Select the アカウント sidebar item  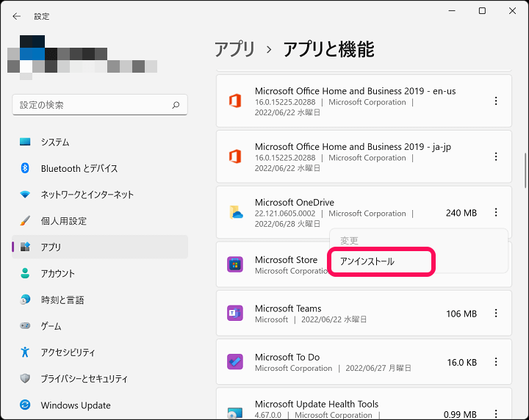click(x=57, y=273)
